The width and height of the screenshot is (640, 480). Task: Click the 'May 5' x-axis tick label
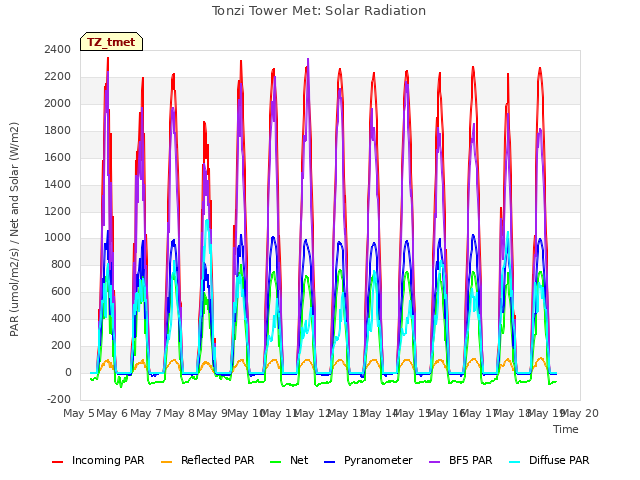(79, 413)
